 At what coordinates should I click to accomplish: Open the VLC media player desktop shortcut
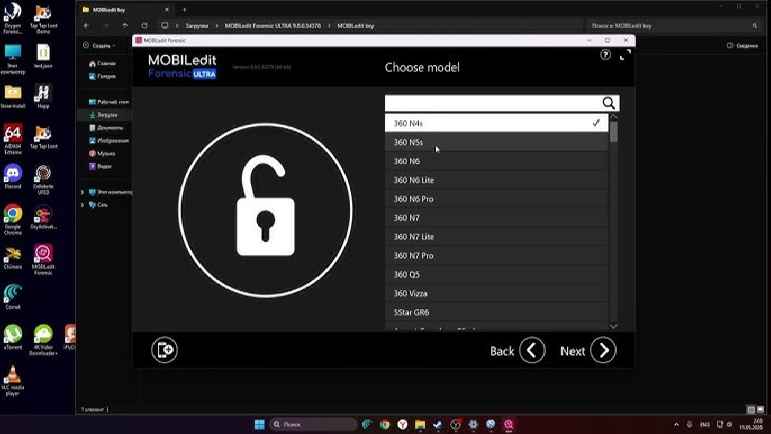tap(13, 380)
